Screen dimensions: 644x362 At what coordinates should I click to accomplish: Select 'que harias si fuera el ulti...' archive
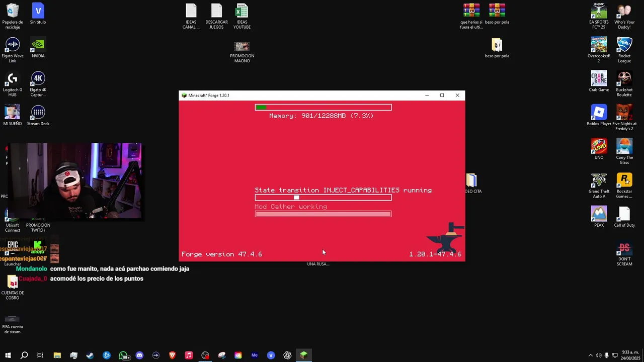pos(471,16)
